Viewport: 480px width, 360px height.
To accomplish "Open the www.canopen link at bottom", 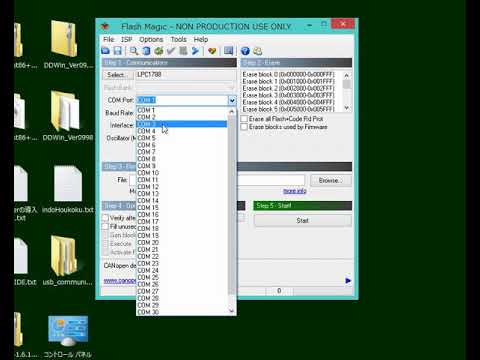I will point(120,281).
